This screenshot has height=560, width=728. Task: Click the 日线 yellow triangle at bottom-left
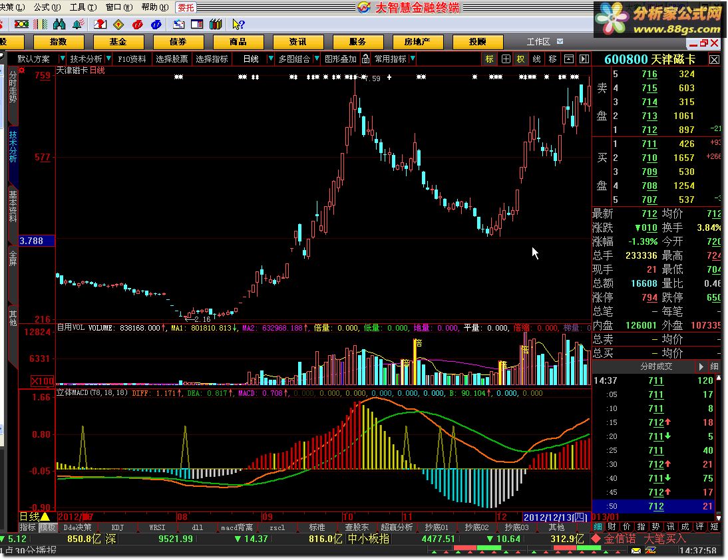click(x=45, y=516)
